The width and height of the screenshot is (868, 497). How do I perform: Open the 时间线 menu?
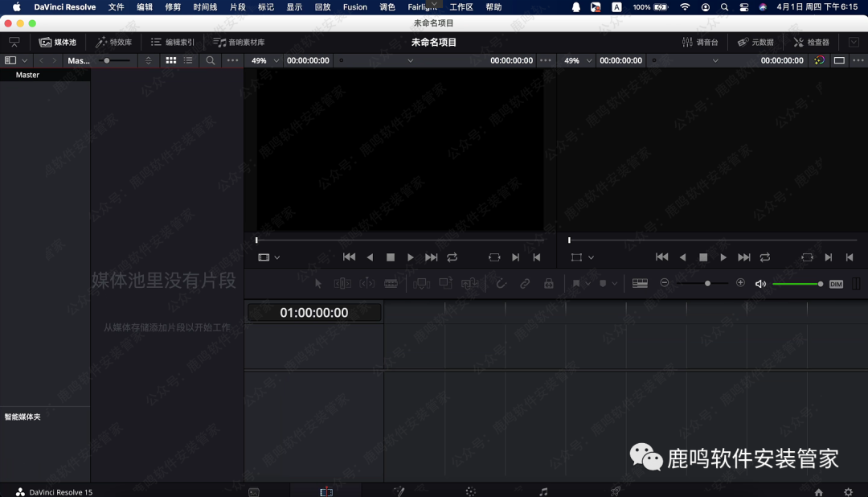tap(205, 7)
